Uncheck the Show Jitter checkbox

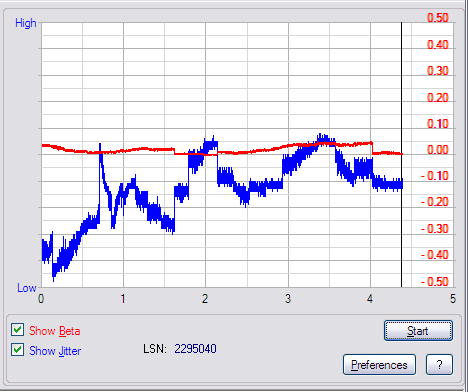[x=17, y=350]
